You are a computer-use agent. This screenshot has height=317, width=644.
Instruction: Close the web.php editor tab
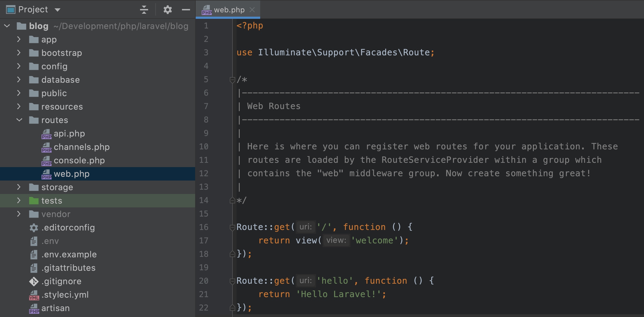point(252,10)
